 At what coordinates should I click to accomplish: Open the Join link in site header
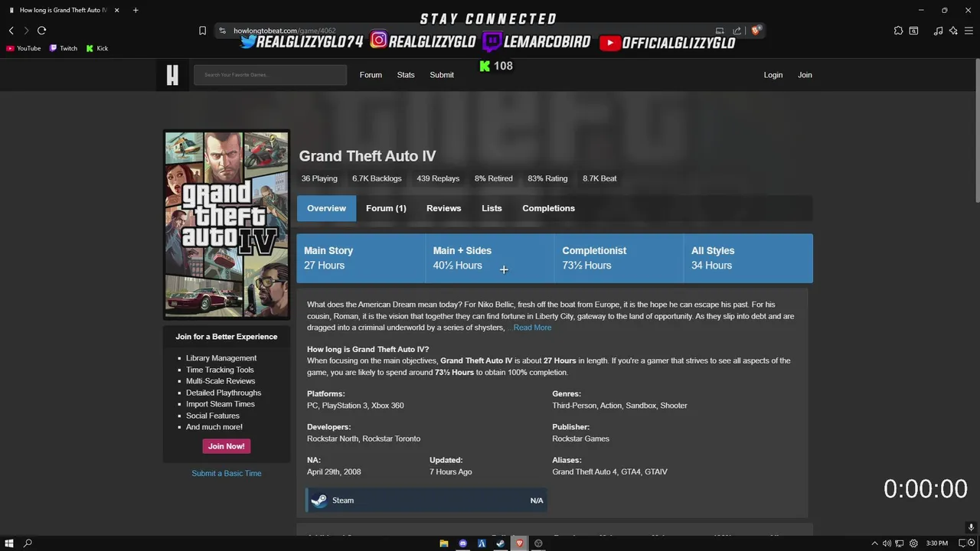coord(805,75)
